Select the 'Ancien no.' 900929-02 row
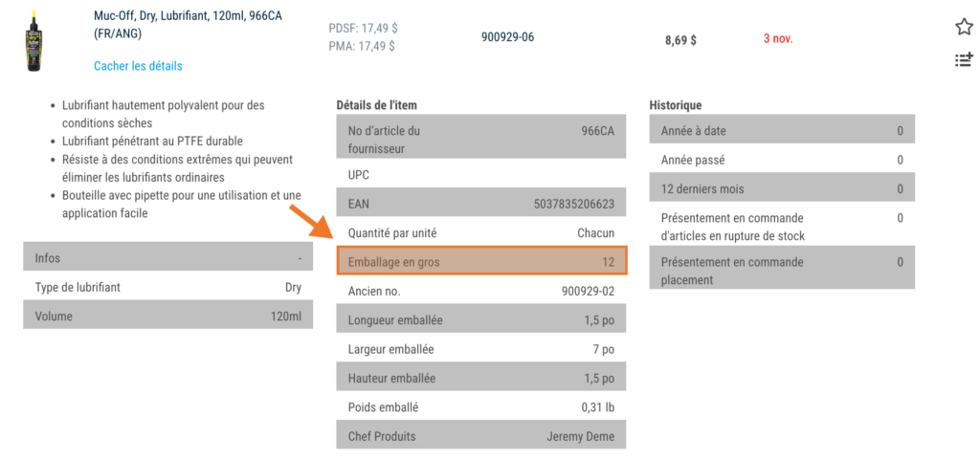The height and width of the screenshot is (460, 980). point(481,291)
